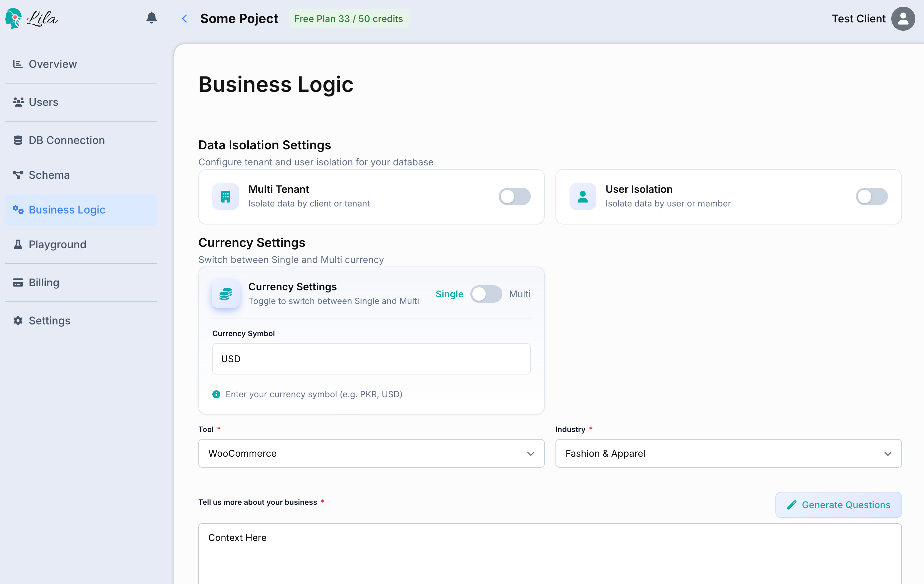The width and height of the screenshot is (924, 584).
Task: Click the Currency Settings coins icon
Action: [226, 294]
